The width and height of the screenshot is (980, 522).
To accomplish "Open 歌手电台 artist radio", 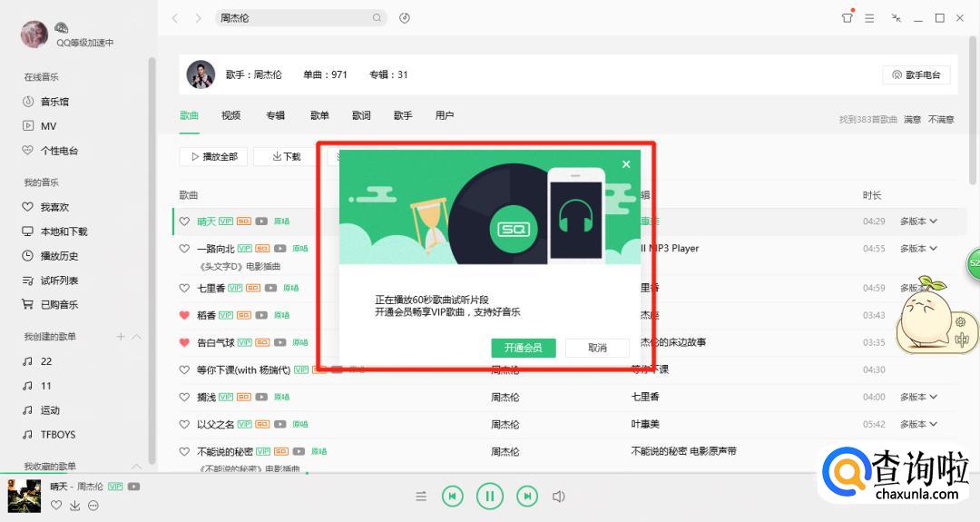I will point(916,75).
